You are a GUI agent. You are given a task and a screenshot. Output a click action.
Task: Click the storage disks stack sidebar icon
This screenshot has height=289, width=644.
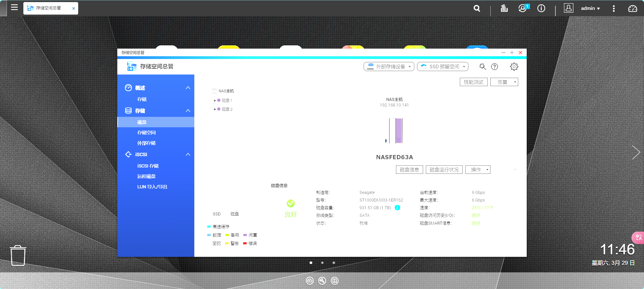click(128, 111)
